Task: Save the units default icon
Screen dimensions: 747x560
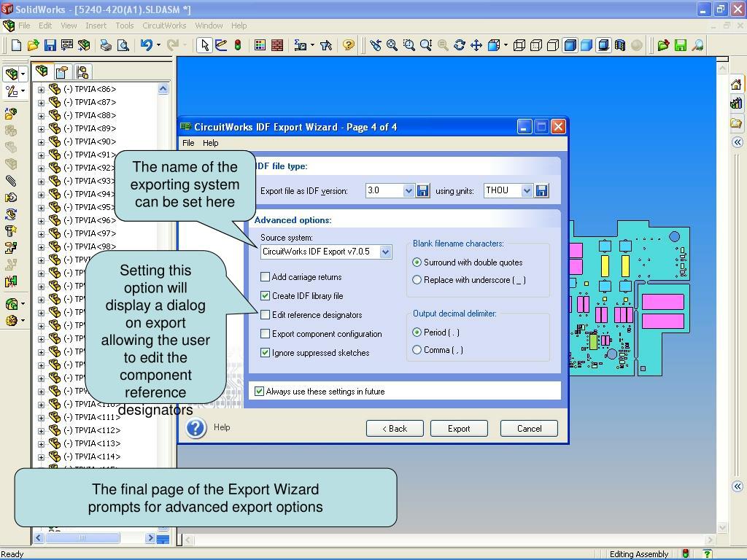Action: 542,191
